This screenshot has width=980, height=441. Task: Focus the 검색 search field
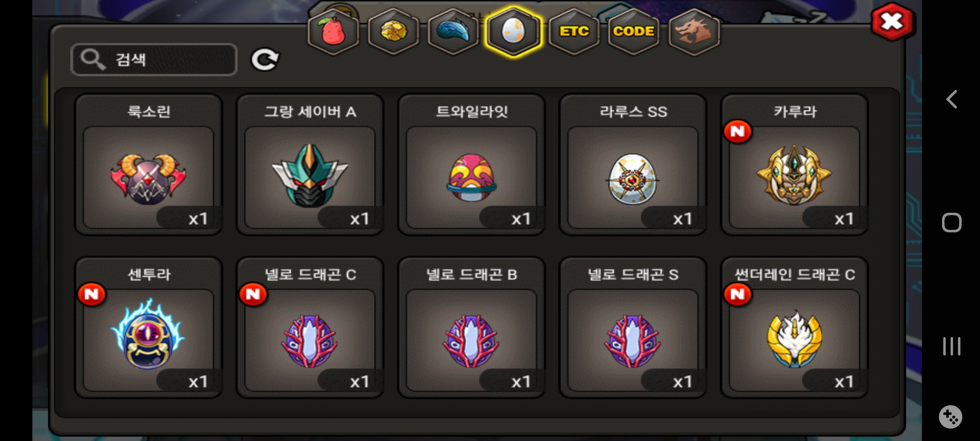(x=154, y=60)
